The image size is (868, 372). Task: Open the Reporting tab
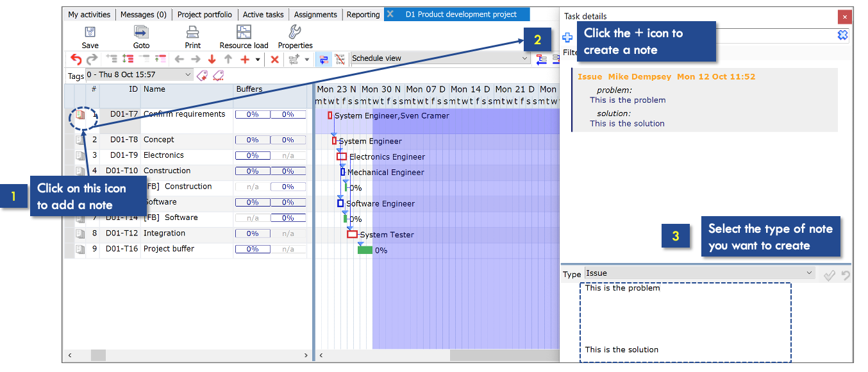(x=363, y=15)
